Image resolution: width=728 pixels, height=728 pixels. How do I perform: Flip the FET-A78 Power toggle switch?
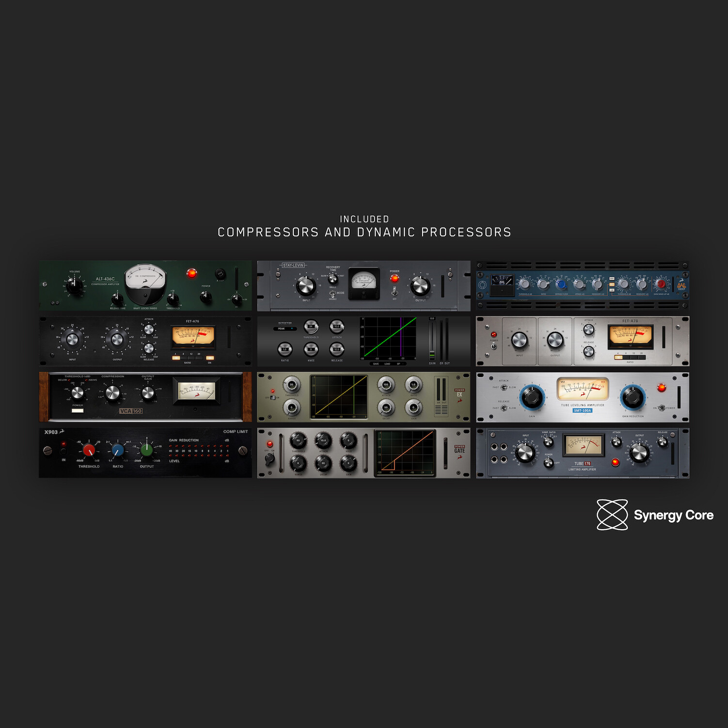pos(493,346)
